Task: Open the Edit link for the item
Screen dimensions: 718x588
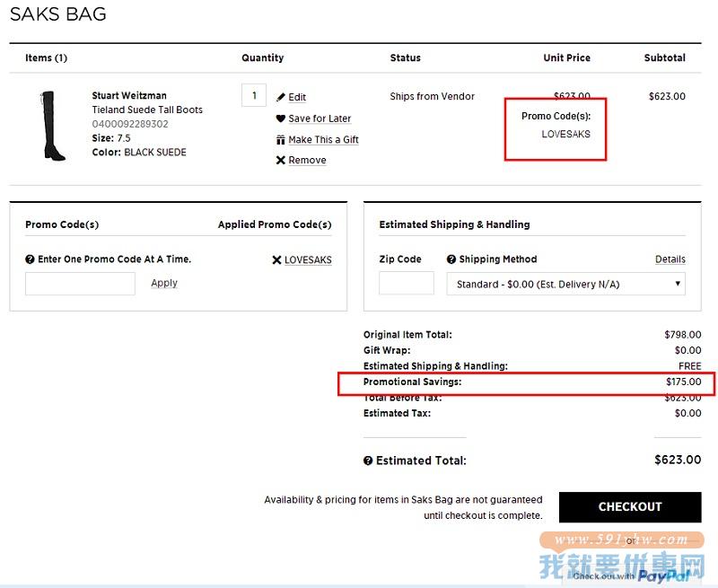Action: click(x=297, y=97)
